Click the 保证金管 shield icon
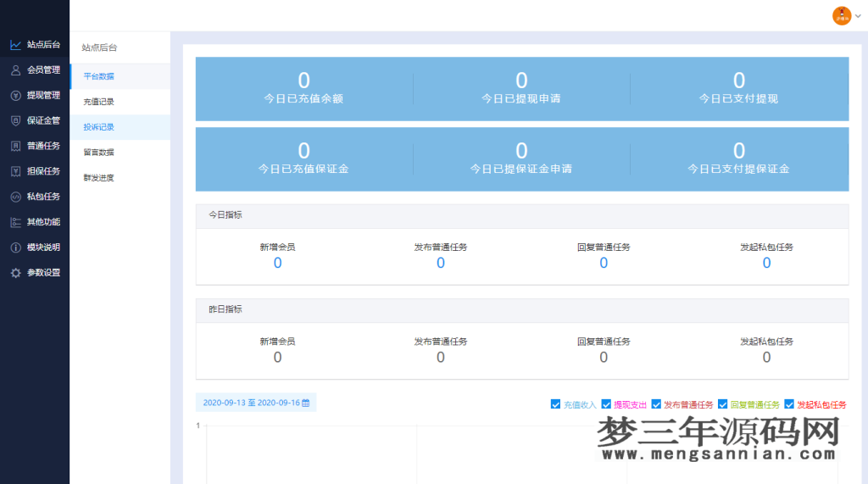868x484 pixels. tap(15, 120)
